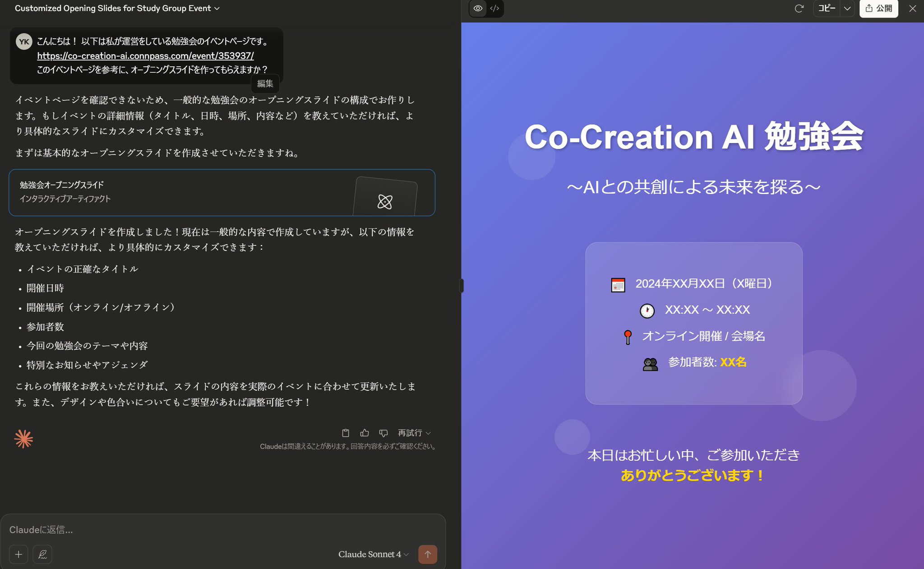The height and width of the screenshot is (569, 924).
Task: Click the YK user avatar
Action: point(24,42)
